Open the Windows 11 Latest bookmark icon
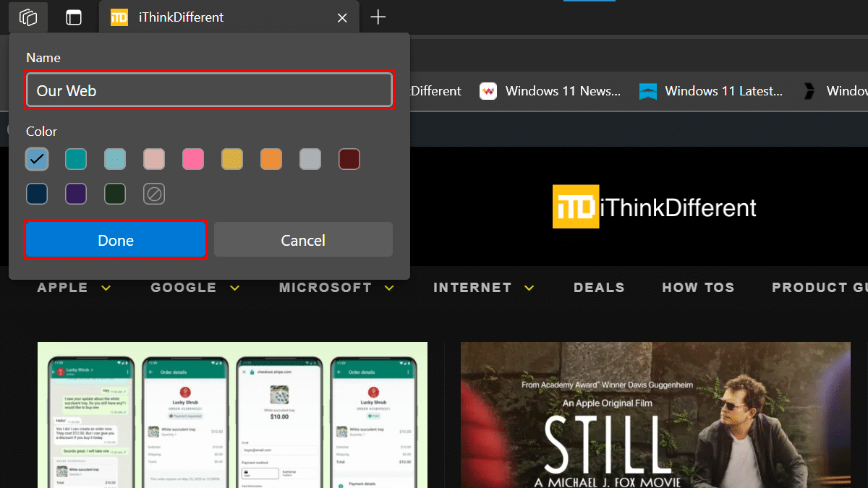This screenshot has width=868, height=488. [x=648, y=91]
